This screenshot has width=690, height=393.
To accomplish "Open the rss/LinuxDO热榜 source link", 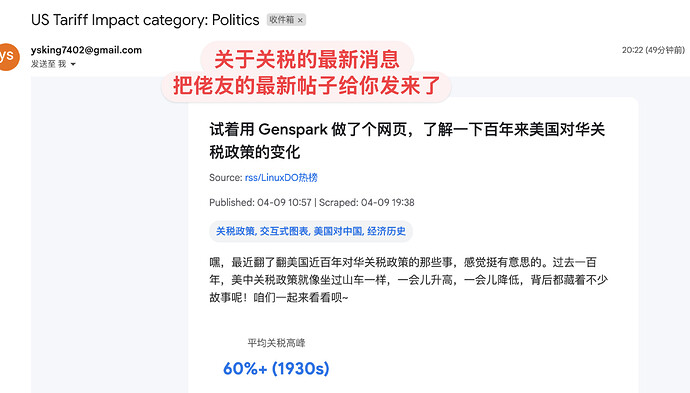I will (x=281, y=178).
